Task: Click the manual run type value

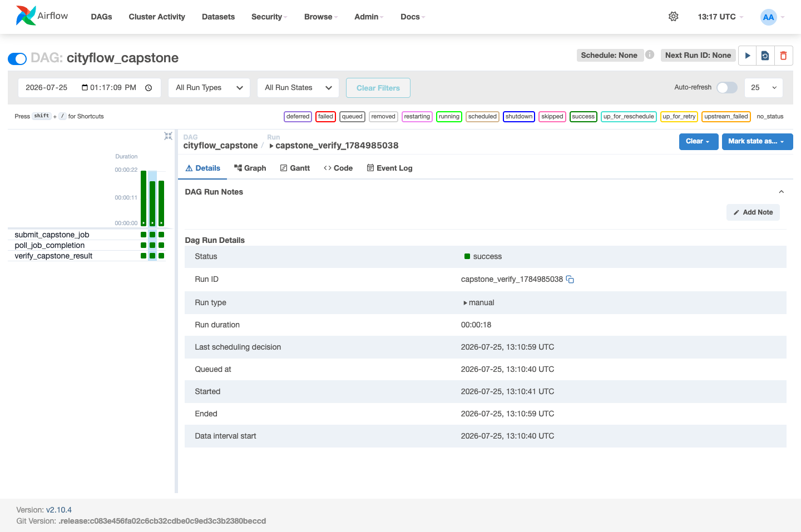Action: pos(478,303)
